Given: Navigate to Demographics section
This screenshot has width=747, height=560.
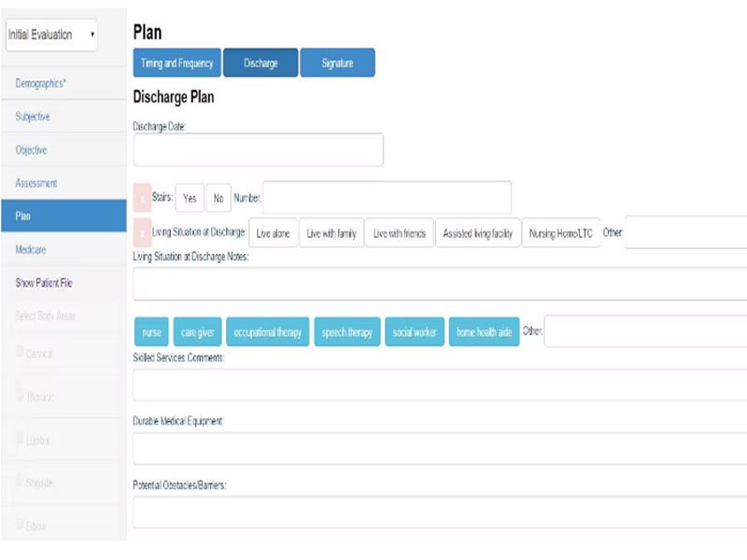Looking at the screenshot, I should [x=40, y=84].
